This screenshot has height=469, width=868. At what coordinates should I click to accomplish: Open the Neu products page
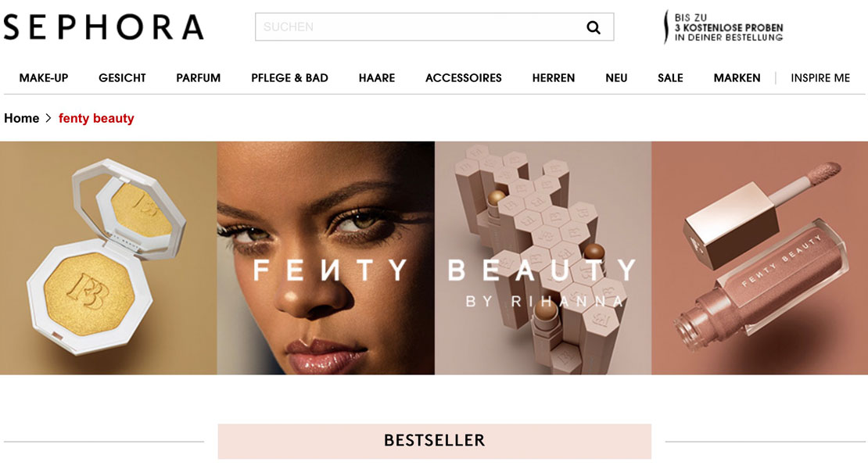click(x=616, y=78)
